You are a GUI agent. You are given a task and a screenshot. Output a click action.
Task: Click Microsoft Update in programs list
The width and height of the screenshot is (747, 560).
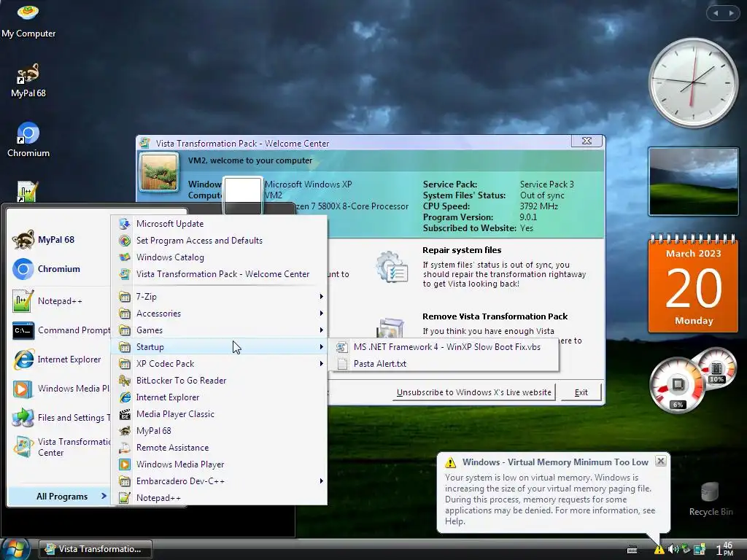point(219,223)
